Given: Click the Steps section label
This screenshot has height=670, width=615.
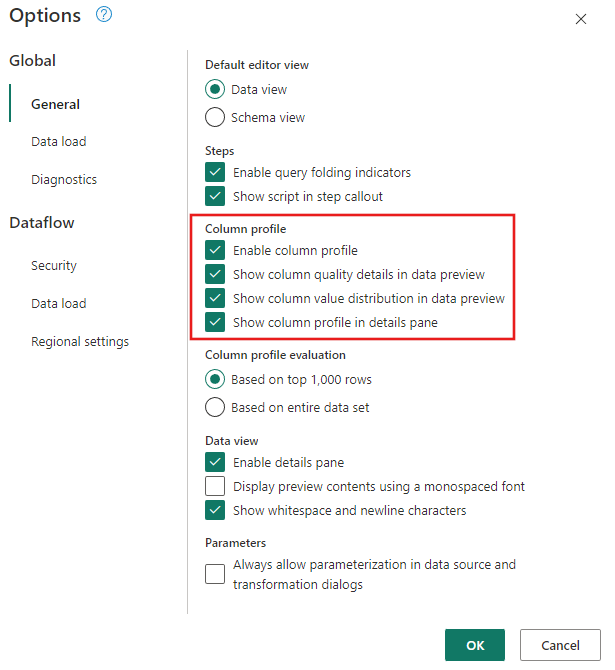Looking at the screenshot, I should (220, 151).
